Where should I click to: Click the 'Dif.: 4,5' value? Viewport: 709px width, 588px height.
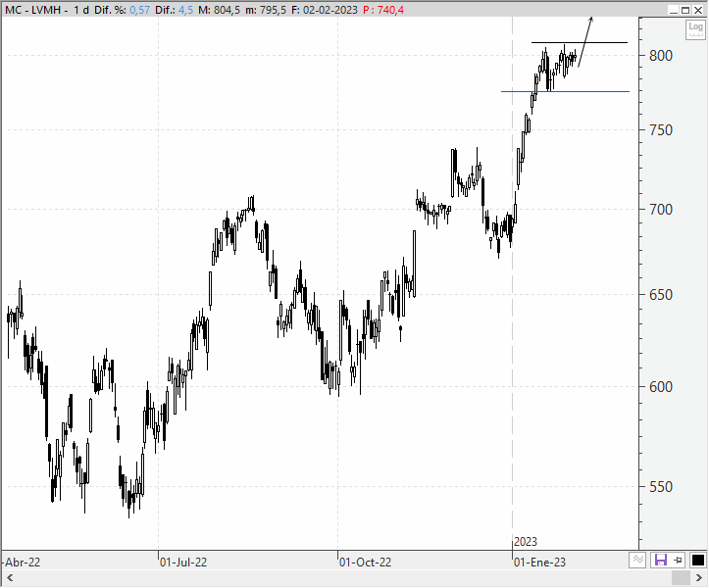click(175, 10)
